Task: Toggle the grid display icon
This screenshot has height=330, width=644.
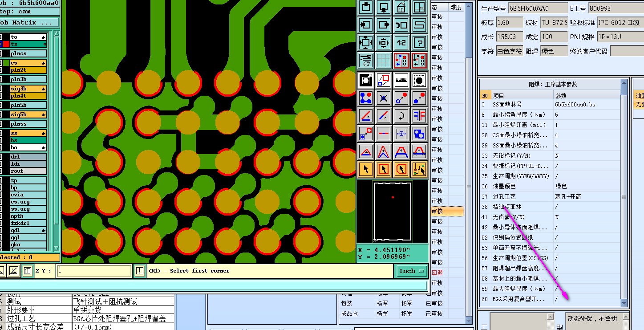Action: 384,60
